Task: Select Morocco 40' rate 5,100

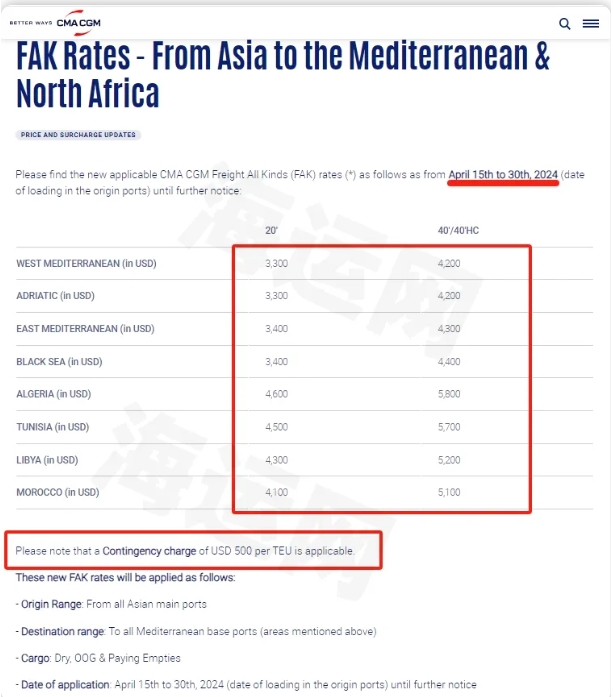Action: 449,492
